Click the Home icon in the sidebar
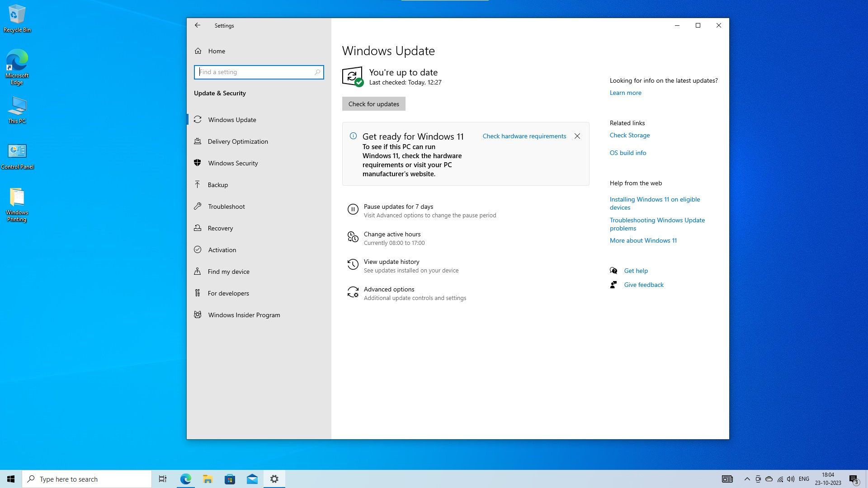The image size is (868, 488). click(198, 51)
